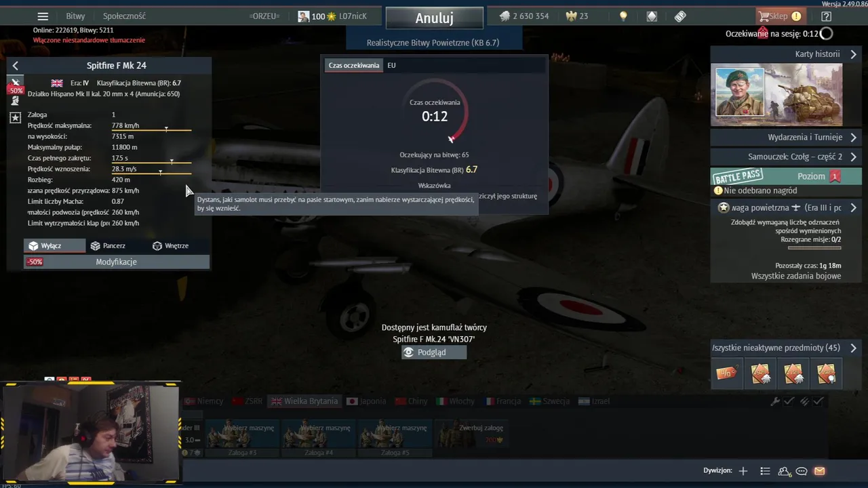Select the star badge icon in vehicle panel
The image size is (868, 488).
point(15,117)
